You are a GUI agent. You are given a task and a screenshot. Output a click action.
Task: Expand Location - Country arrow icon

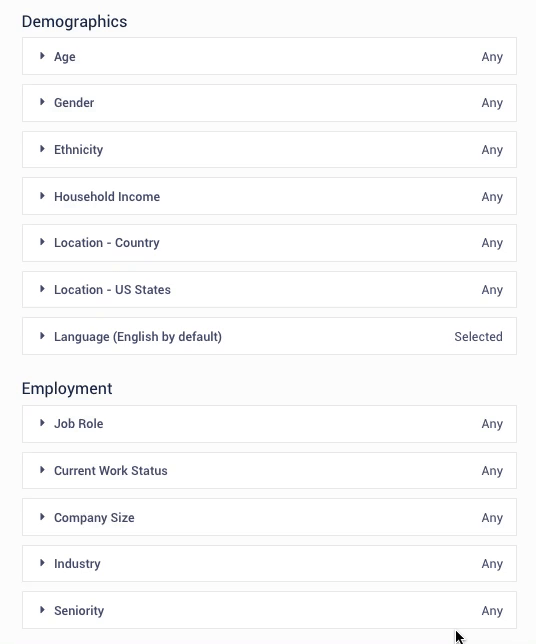42,242
